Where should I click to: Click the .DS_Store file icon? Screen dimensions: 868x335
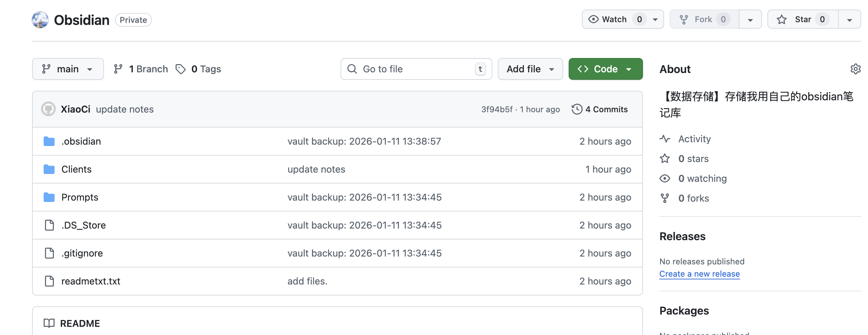49,225
